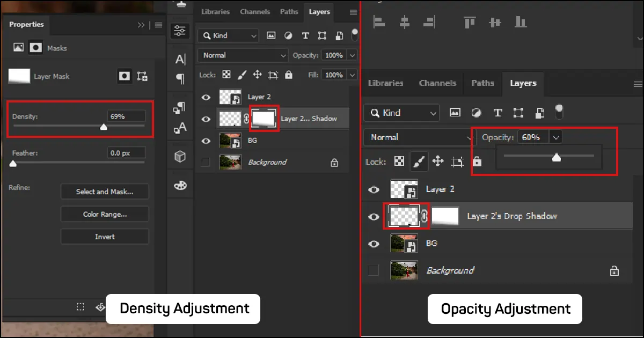Screen dimensions: 644x338
Task: Open the Swatches palette icon in dock
Action: [x=180, y=185]
